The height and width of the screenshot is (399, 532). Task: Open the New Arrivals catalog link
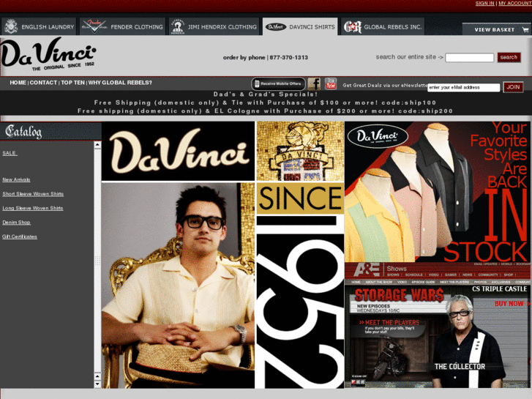pos(16,179)
